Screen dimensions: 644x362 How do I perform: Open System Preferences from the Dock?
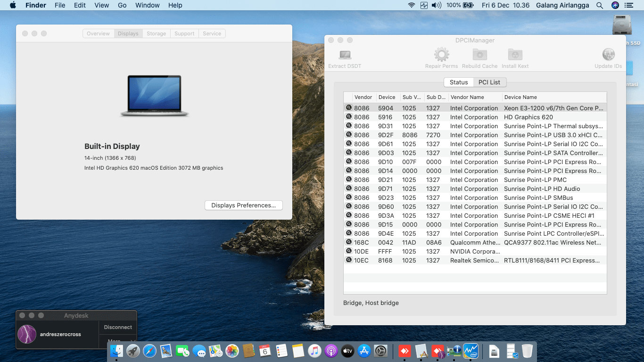pyautogui.click(x=380, y=351)
